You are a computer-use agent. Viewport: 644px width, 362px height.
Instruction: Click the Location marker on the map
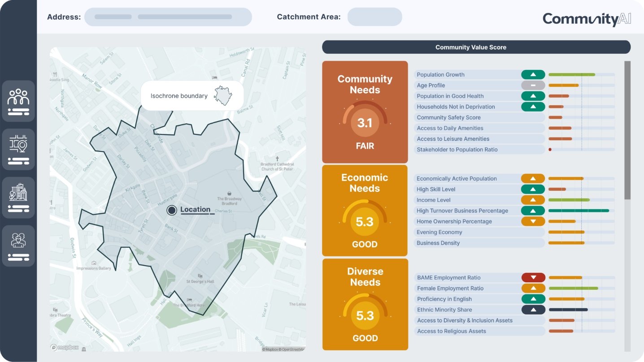pyautogui.click(x=172, y=210)
